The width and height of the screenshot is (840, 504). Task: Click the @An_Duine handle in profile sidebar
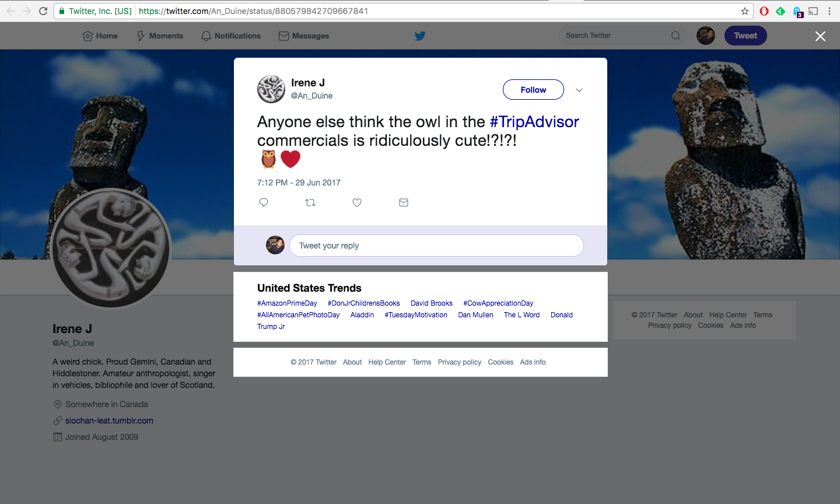[73, 343]
